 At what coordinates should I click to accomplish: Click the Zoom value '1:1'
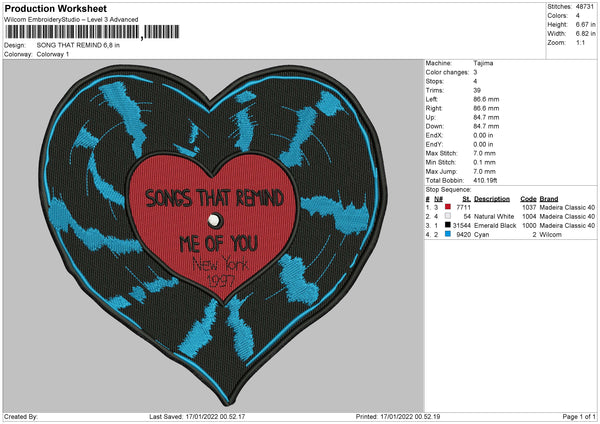point(580,42)
